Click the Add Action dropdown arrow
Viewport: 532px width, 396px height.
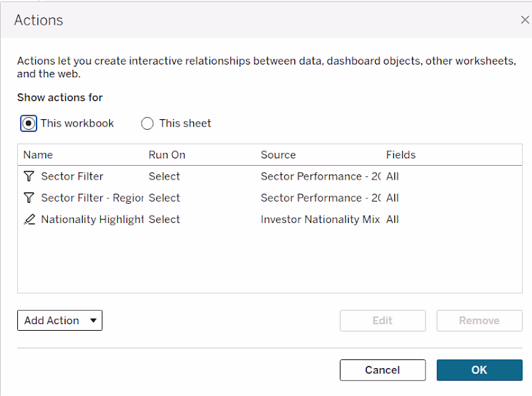(93, 320)
